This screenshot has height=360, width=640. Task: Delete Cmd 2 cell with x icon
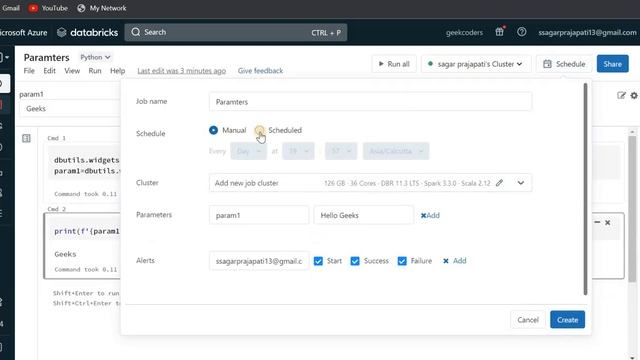[x=608, y=222]
